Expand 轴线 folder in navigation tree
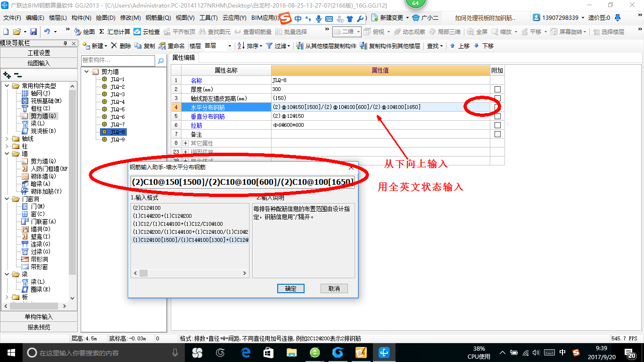Image resolution: width=644 pixels, height=362 pixels. pyautogui.click(x=7, y=139)
